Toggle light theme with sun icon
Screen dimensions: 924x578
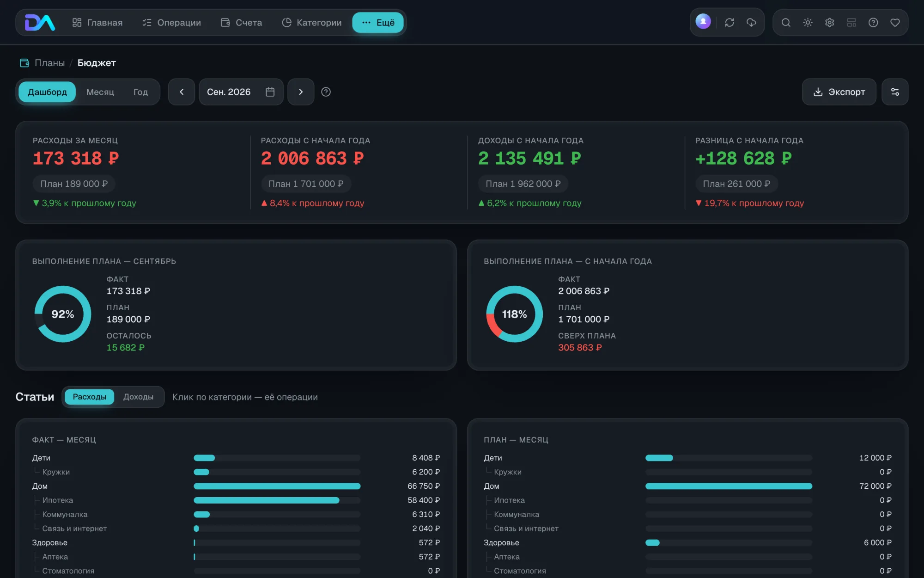coord(808,22)
